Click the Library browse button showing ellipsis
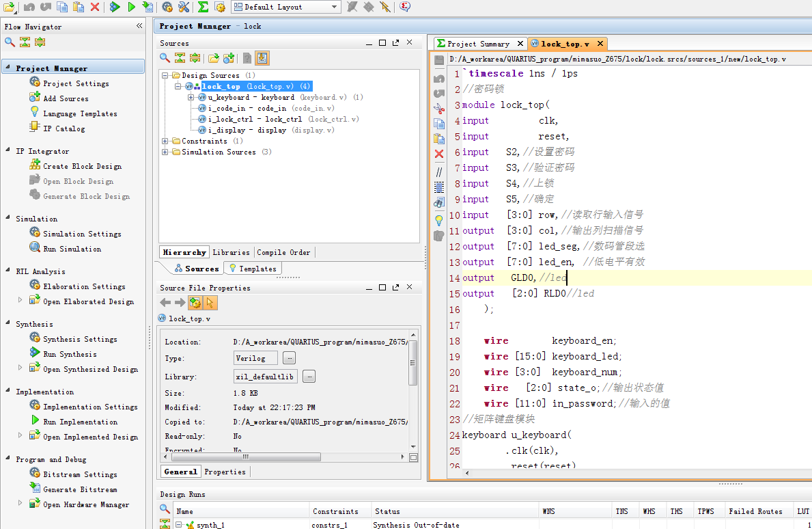Image resolution: width=812 pixels, height=529 pixels. coord(308,376)
